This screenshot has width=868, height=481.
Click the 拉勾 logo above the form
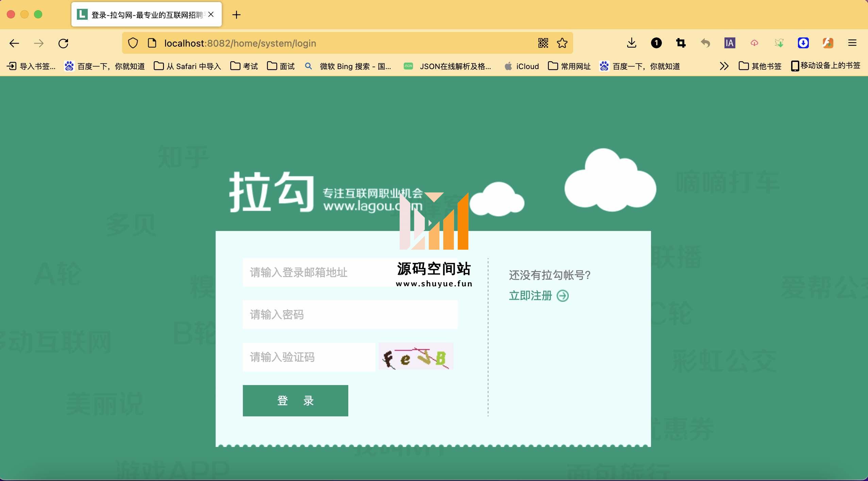(x=271, y=192)
